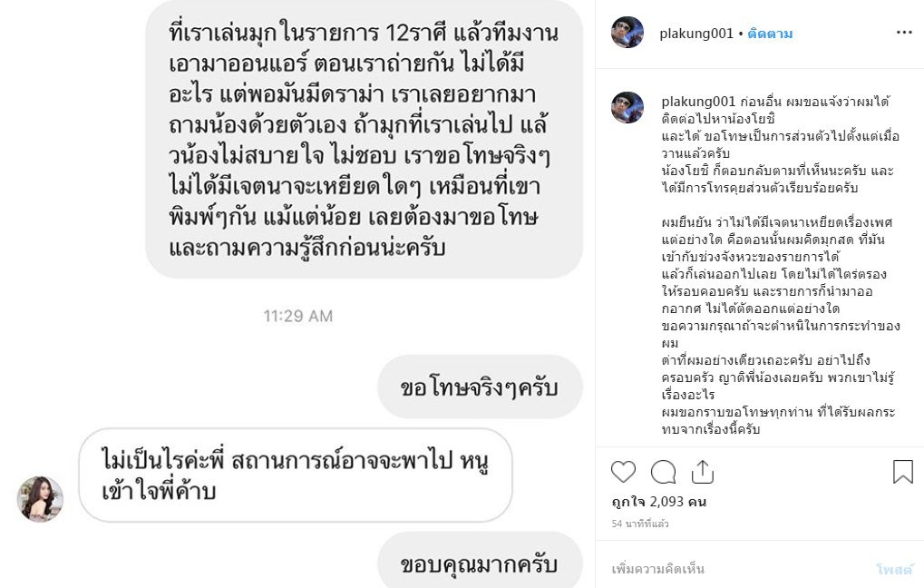Open the plakung001 username in the header
Viewport: 924px width, 588px height.
(695, 34)
